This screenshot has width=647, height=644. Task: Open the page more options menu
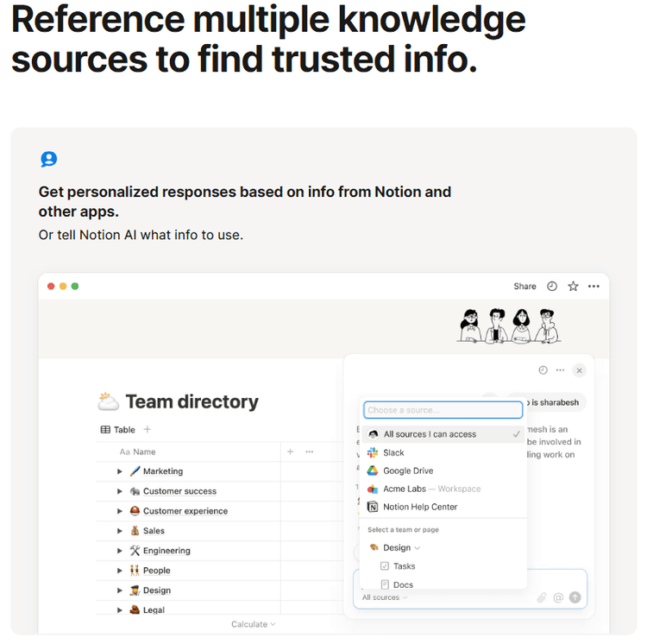pos(594,287)
